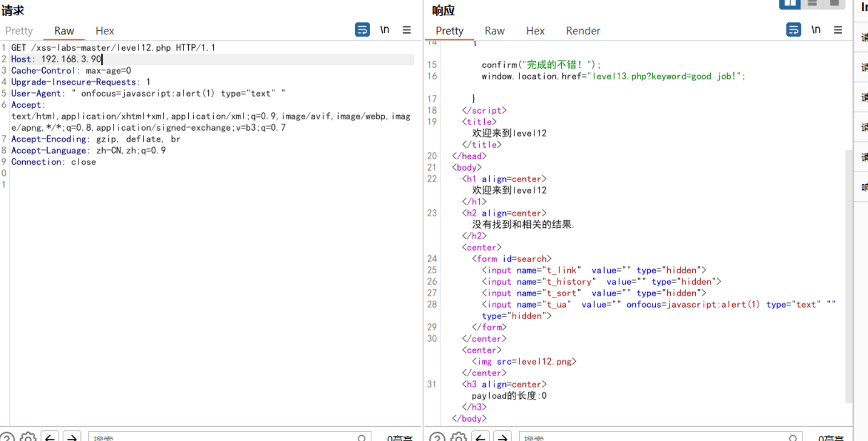Click the <body> tag on line 21
The height and width of the screenshot is (441, 868).
click(467, 167)
